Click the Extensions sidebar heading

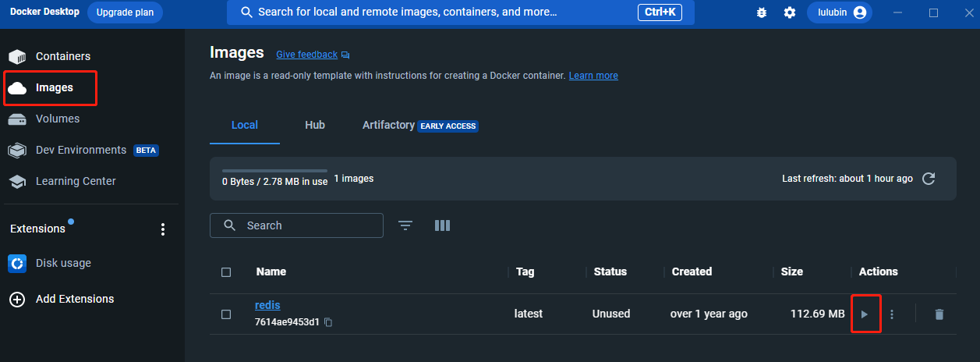pyautogui.click(x=37, y=229)
